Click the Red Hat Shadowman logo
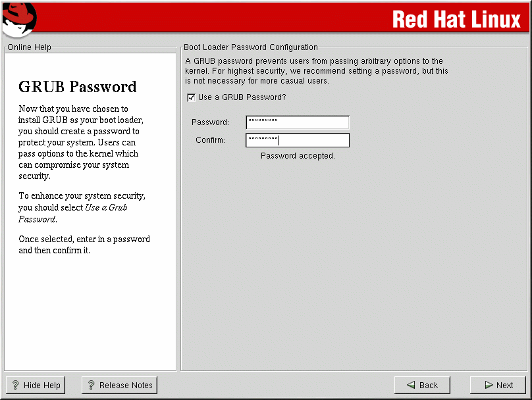532x400 pixels. pyautogui.click(x=18, y=20)
